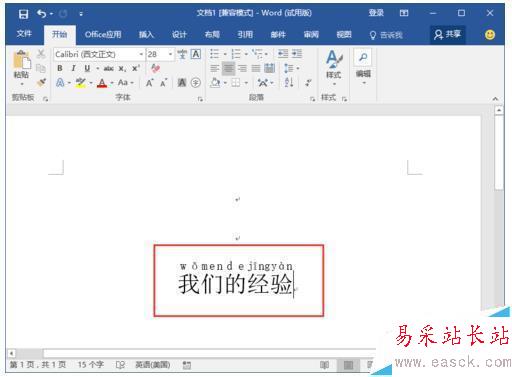Open Line and Paragraph Spacing icon

pos(288,68)
